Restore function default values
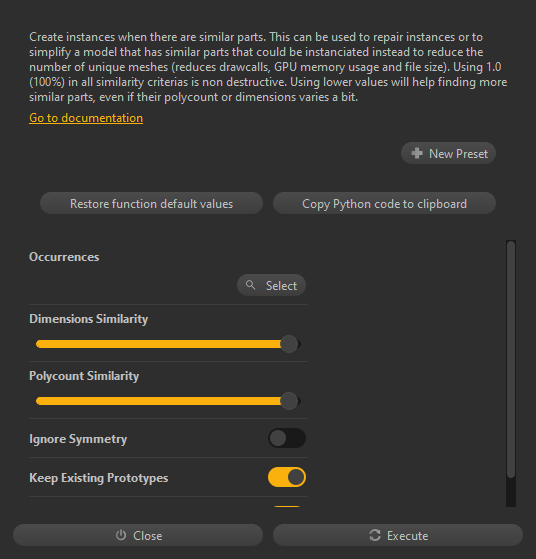536x559 pixels. [151, 203]
